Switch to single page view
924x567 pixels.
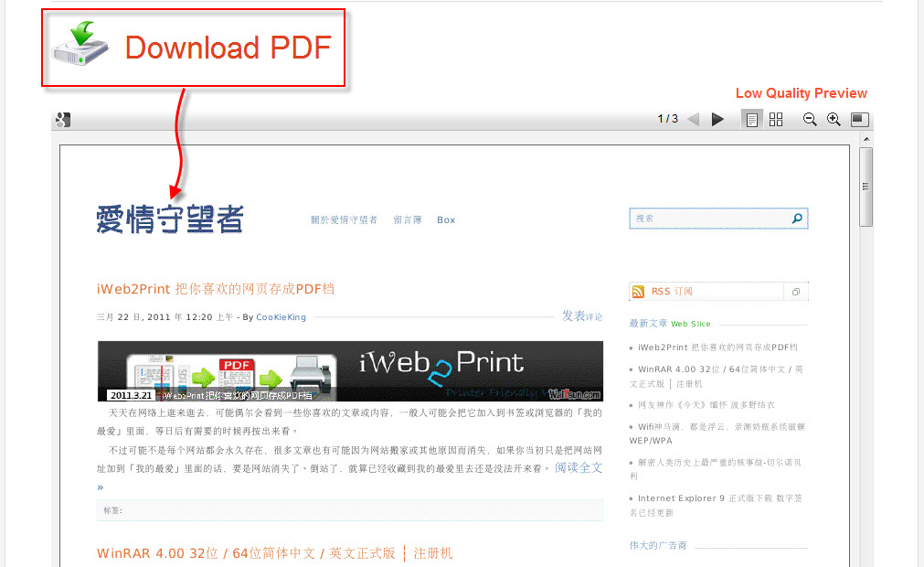[x=751, y=120]
